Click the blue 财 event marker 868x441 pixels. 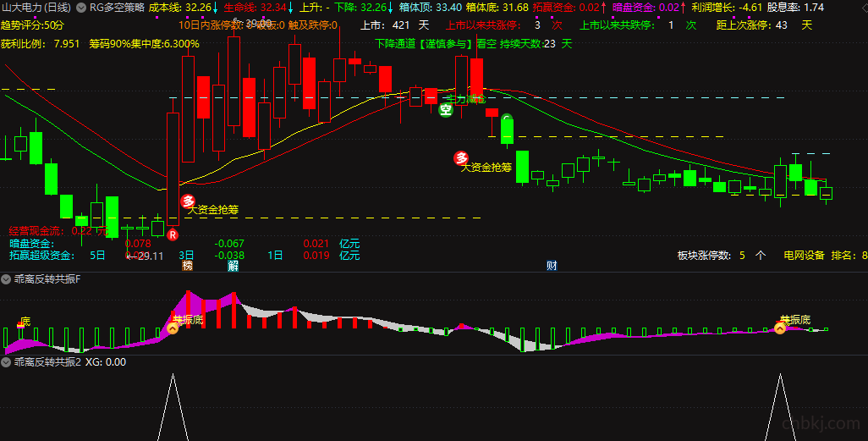click(552, 266)
